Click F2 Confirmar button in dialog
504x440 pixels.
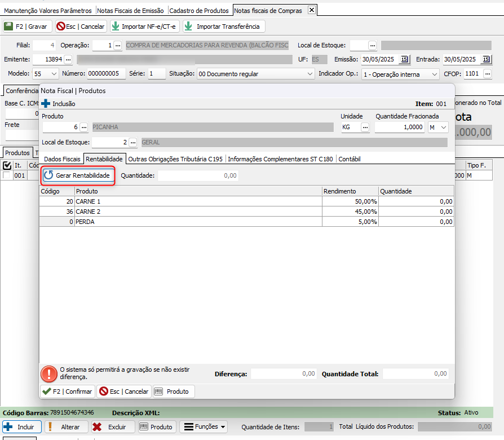pos(67,391)
